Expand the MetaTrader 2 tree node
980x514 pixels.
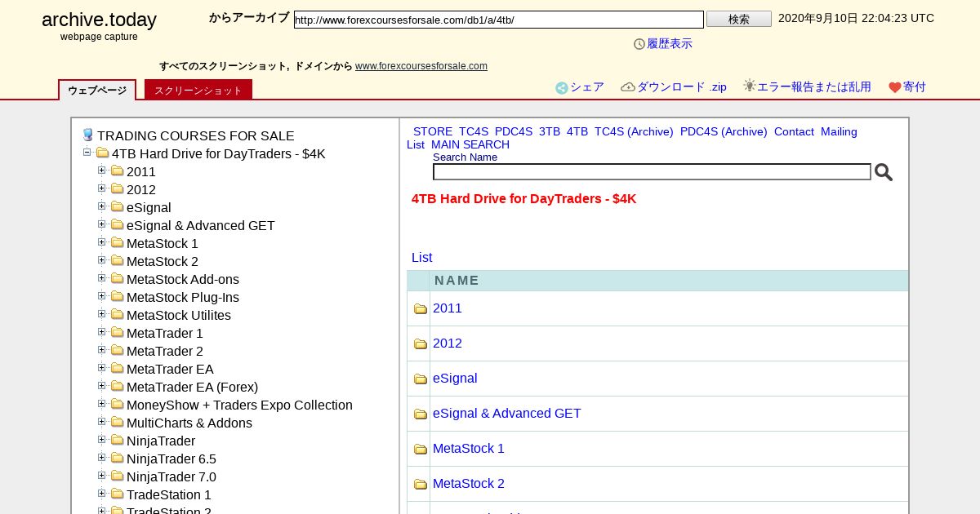101,350
